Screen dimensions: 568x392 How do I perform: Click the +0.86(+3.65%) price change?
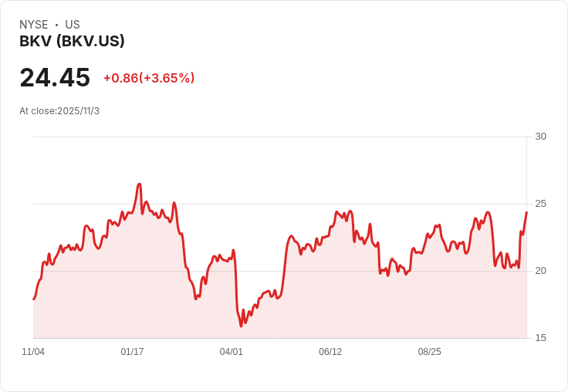(x=149, y=78)
